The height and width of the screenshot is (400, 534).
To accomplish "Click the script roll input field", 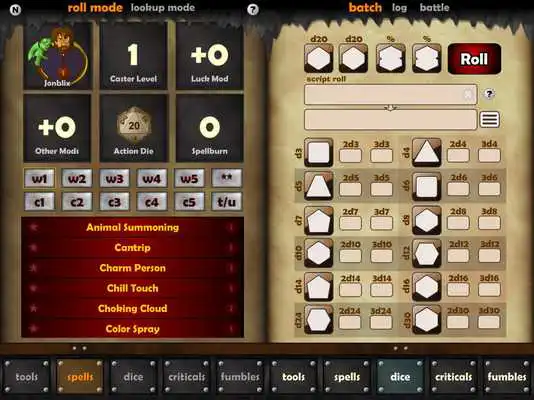I will pos(391,94).
